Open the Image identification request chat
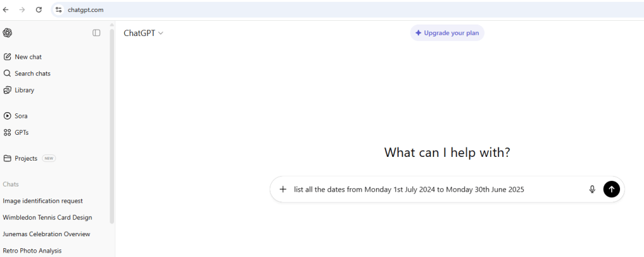Image resolution: width=644 pixels, height=257 pixels. [x=43, y=201]
